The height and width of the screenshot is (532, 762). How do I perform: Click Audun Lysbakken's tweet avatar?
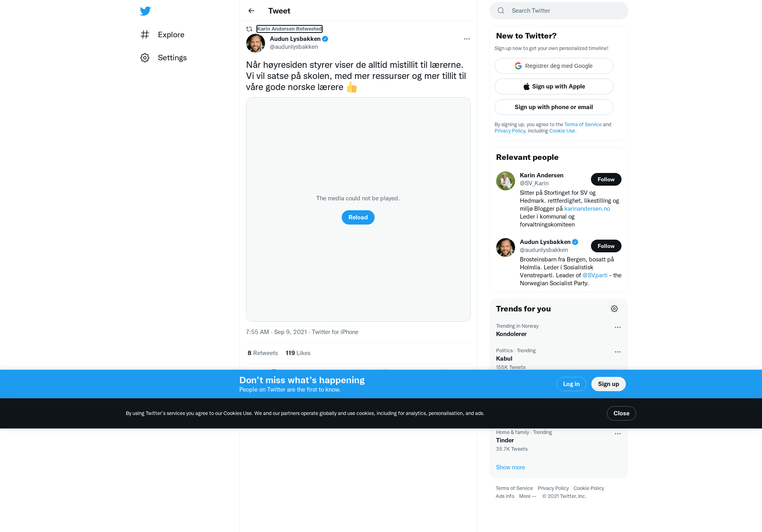pos(256,43)
